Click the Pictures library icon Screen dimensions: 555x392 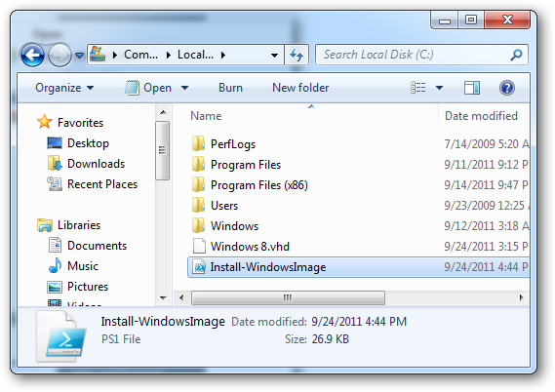[55, 287]
